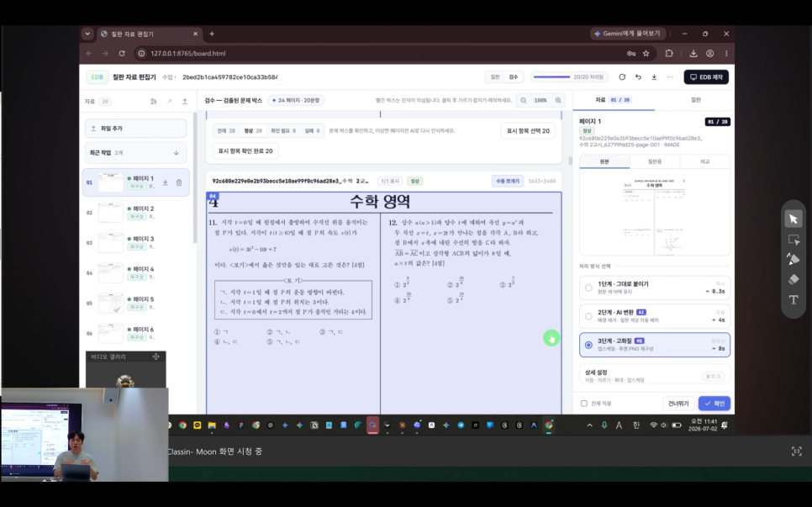This screenshot has width=812, height=507.
Task: Bookmark the page with the star icon
Action: pyautogui.click(x=646, y=53)
